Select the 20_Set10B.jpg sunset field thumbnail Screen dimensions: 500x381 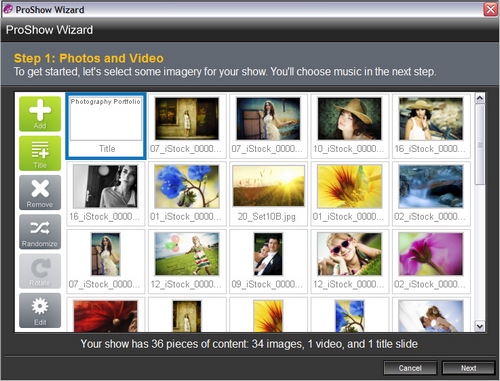(x=268, y=186)
